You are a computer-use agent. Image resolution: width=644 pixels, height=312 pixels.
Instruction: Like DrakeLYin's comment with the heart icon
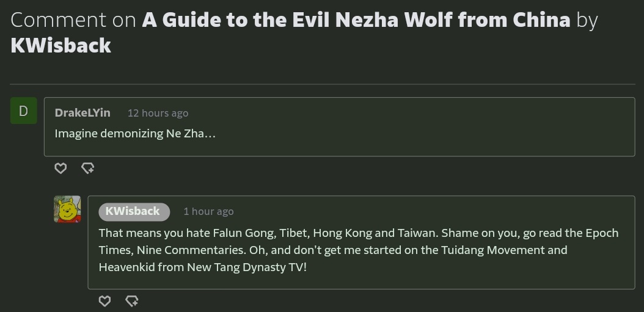tap(60, 168)
